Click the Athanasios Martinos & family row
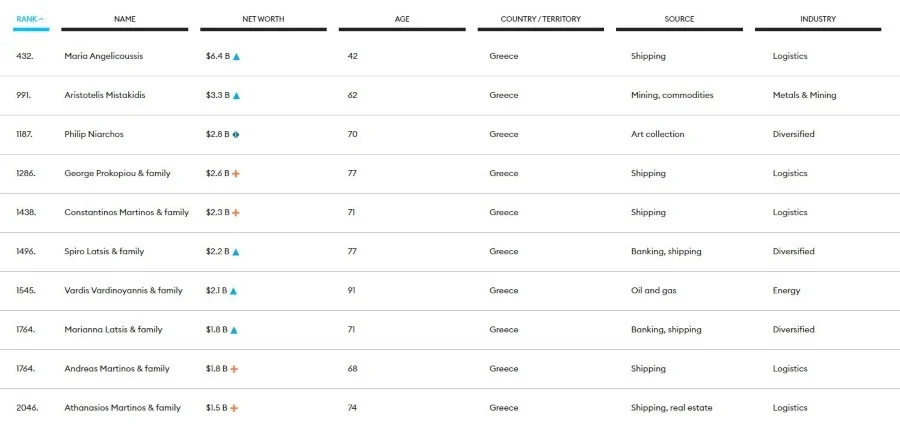Image resolution: width=900 pixels, height=425 pixels. [122, 408]
